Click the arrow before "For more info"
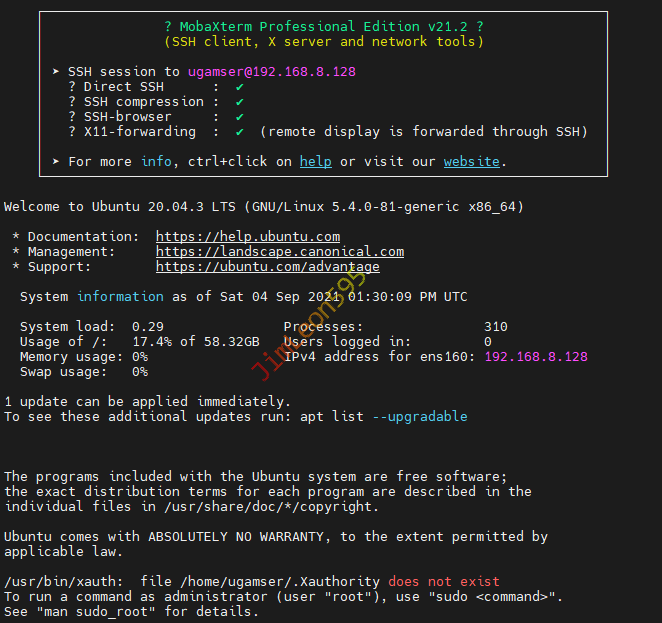This screenshot has width=662, height=623. (56, 161)
